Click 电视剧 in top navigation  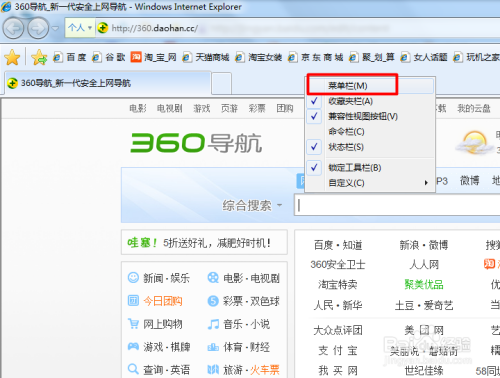[x=170, y=108]
